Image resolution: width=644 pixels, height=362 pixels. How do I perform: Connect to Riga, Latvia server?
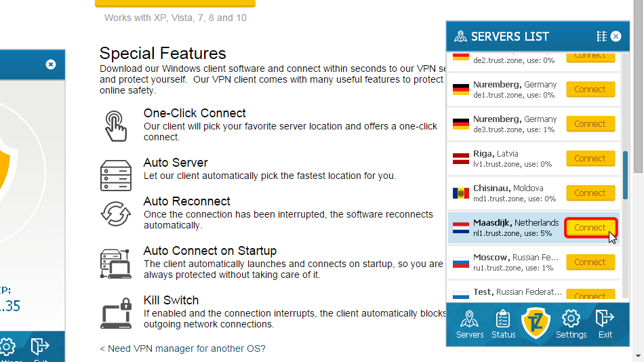[x=590, y=159]
